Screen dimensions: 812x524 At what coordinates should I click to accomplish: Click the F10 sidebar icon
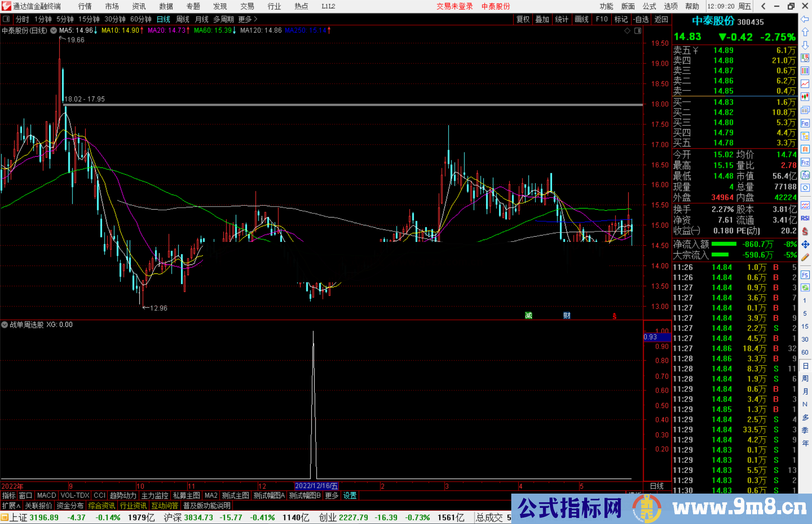coord(805,123)
